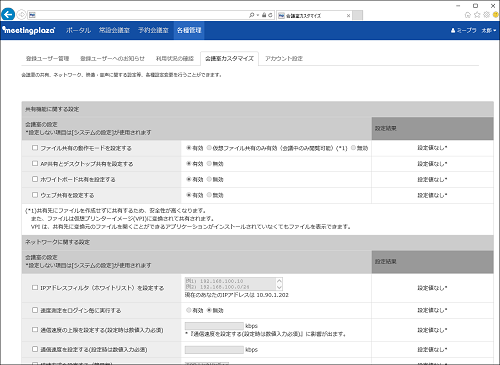
Task: Click the meetingplaza logo
Action: click(x=29, y=30)
